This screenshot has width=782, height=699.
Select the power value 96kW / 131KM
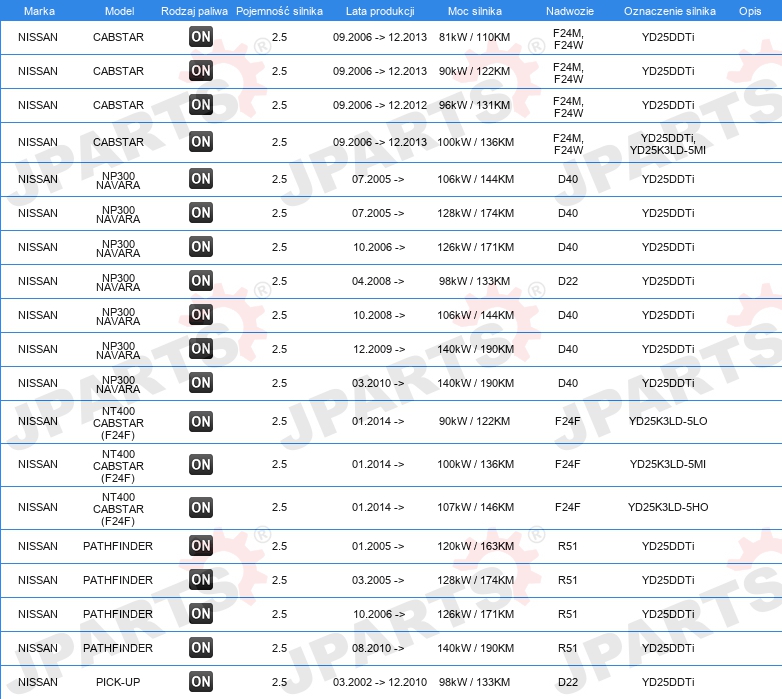474,105
